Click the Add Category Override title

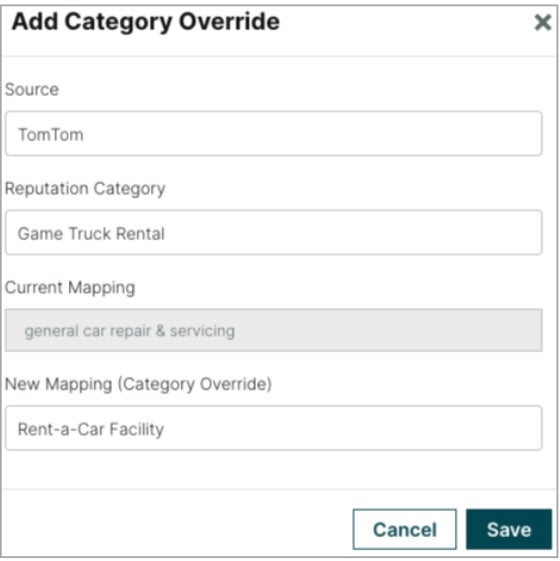coord(146,22)
